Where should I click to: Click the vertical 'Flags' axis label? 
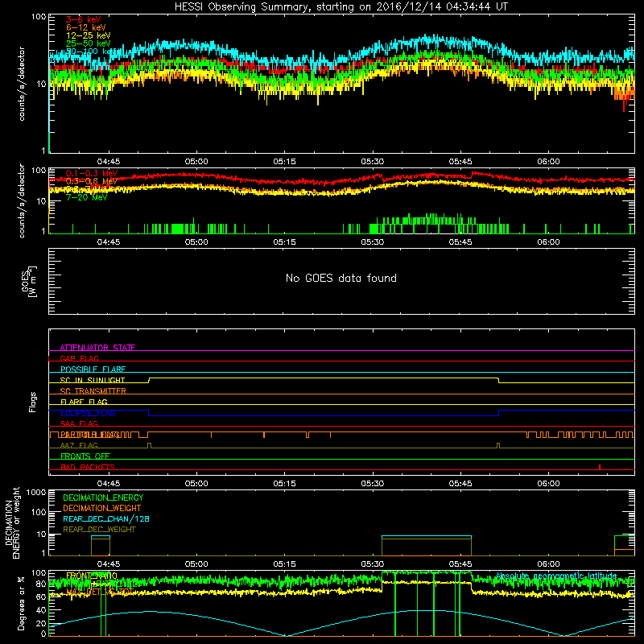[x=33, y=402]
